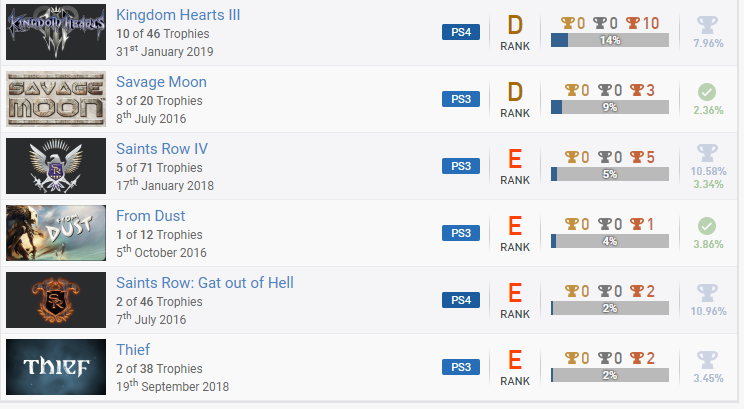Image resolution: width=744 pixels, height=409 pixels.
Task: Click the platinum trophy icon for Kingdom Hearts III
Action: pos(706,24)
